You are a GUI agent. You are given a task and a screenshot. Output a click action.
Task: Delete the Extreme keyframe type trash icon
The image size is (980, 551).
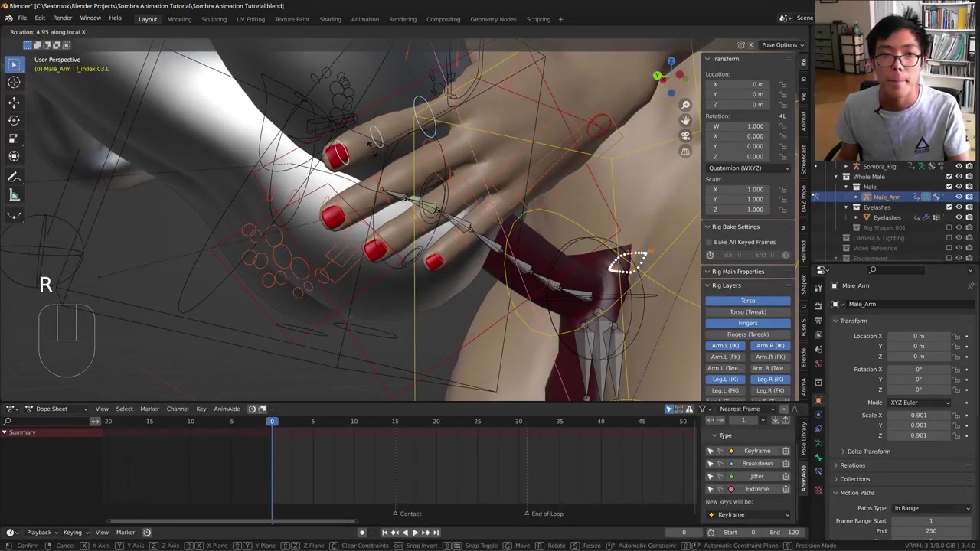coord(786,489)
